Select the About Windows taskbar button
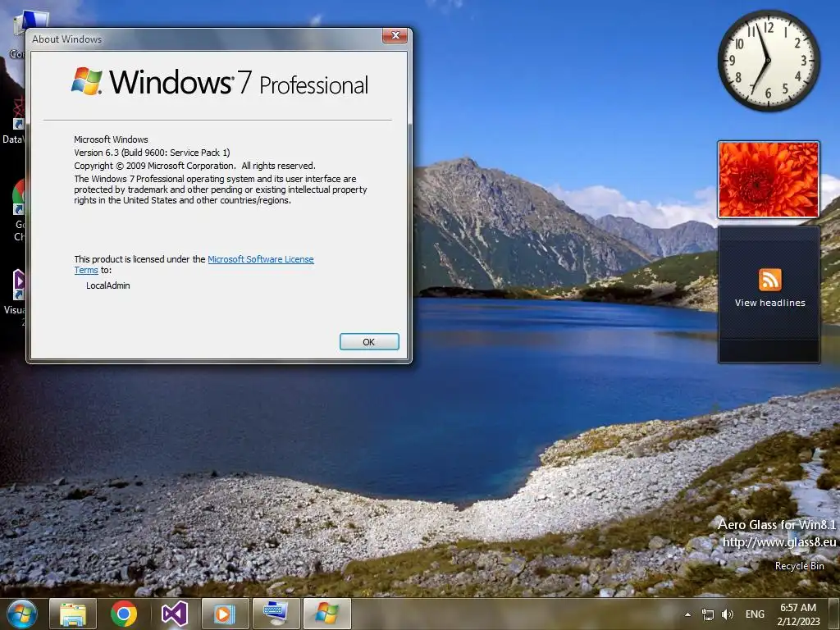 (326, 614)
